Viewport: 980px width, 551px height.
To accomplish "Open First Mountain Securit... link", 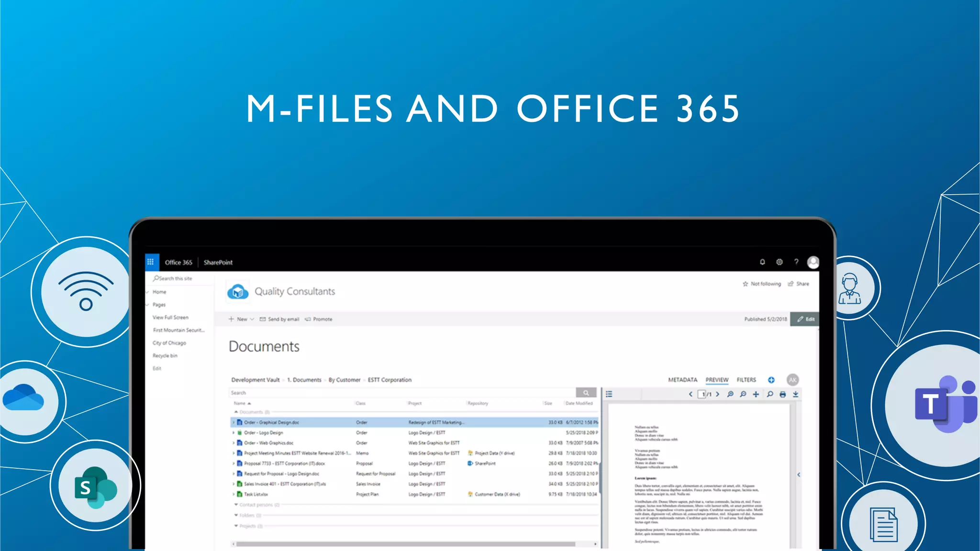I will (178, 330).
